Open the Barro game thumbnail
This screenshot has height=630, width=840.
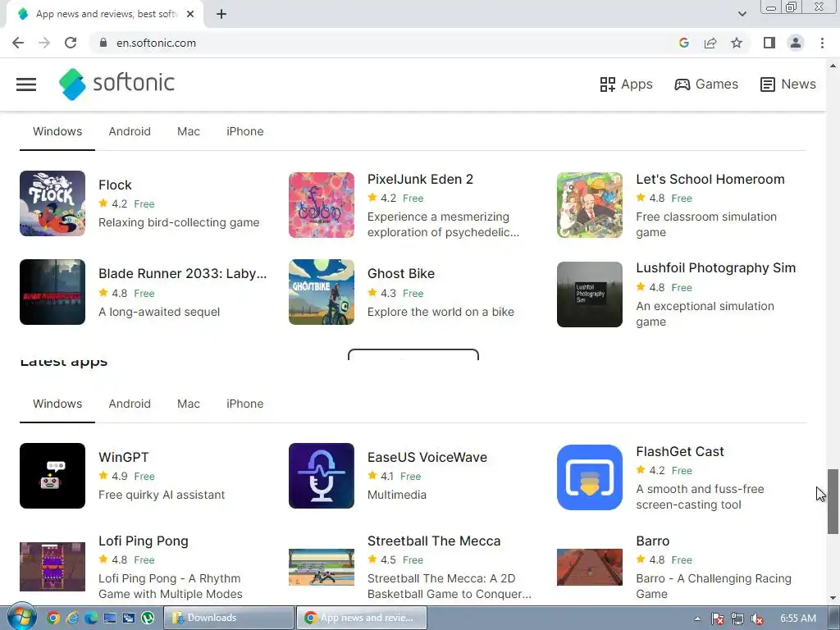click(x=590, y=567)
